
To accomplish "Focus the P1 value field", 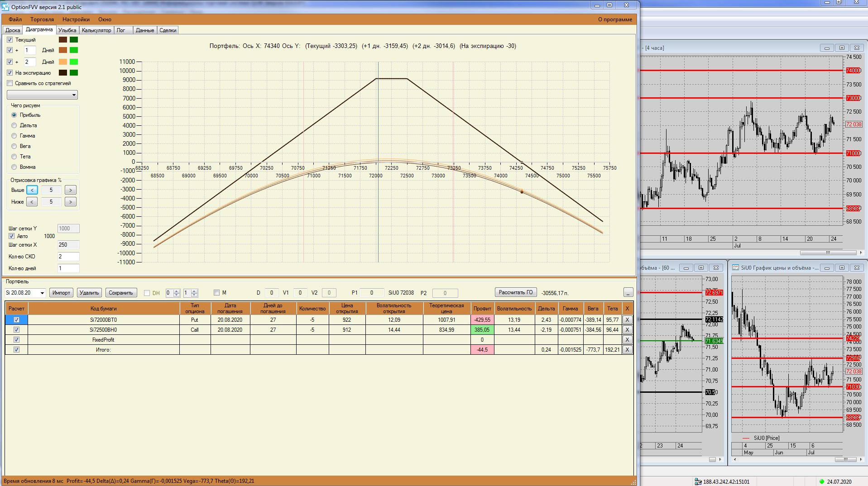I will (x=372, y=293).
